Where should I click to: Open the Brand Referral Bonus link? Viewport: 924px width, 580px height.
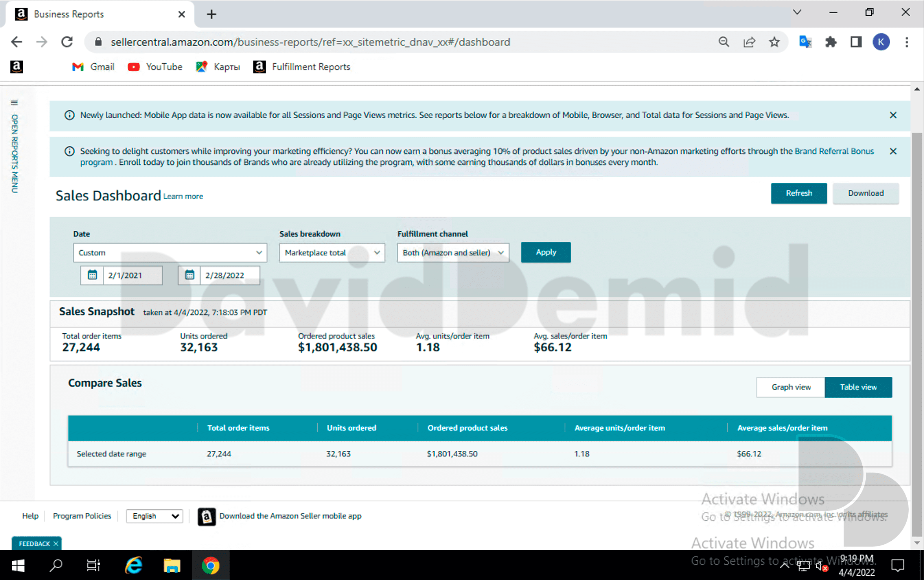[834, 151]
